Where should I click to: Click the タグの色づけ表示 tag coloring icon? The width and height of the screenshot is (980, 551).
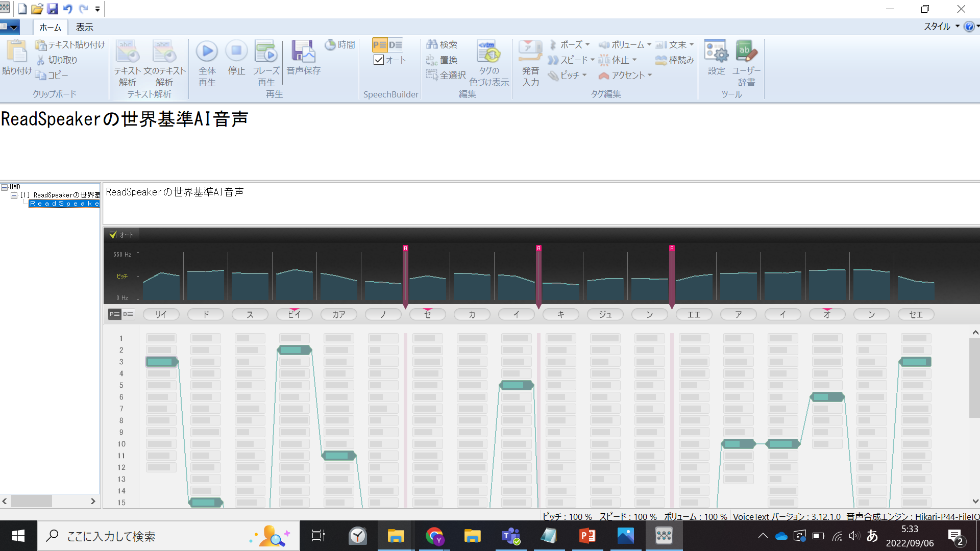pos(488,52)
